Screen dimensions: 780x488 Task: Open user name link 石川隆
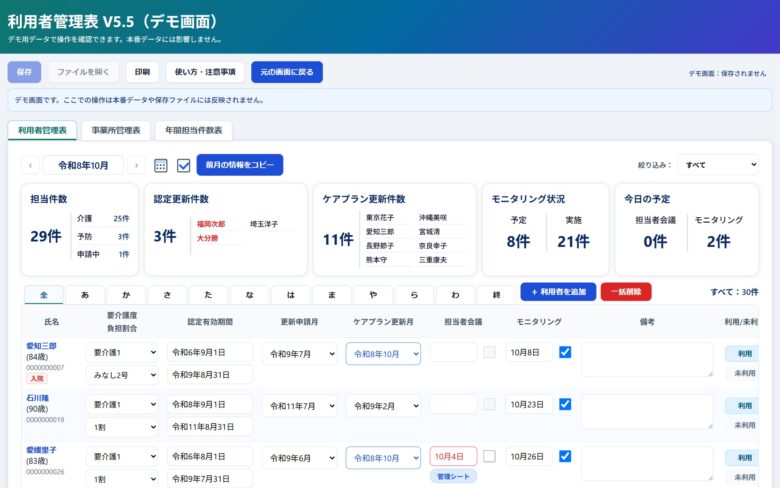37,398
